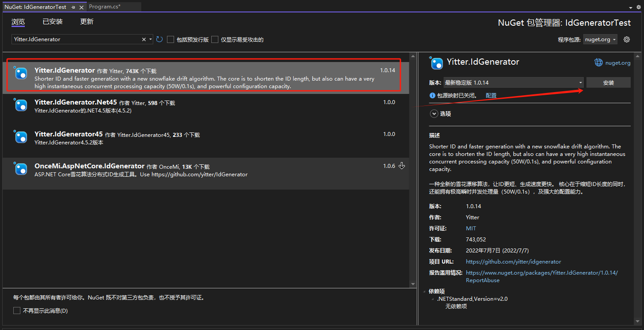Select the Yitter.IdGenerator.Net45 package row

pyautogui.click(x=206, y=110)
